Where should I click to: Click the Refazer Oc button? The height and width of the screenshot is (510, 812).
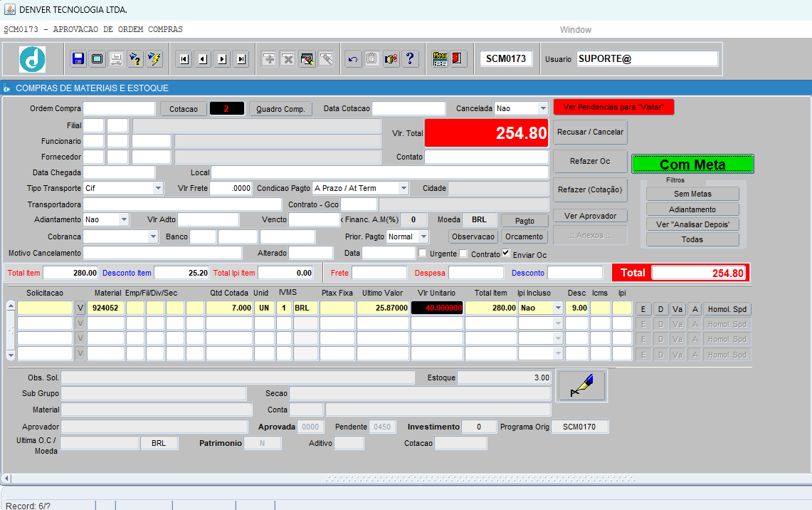(591, 161)
